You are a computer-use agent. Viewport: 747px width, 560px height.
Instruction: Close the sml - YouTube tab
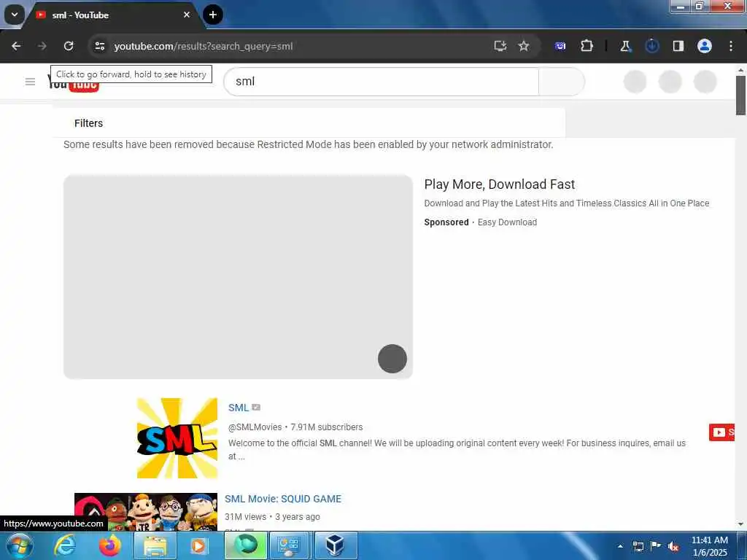click(x=187, y=15)
